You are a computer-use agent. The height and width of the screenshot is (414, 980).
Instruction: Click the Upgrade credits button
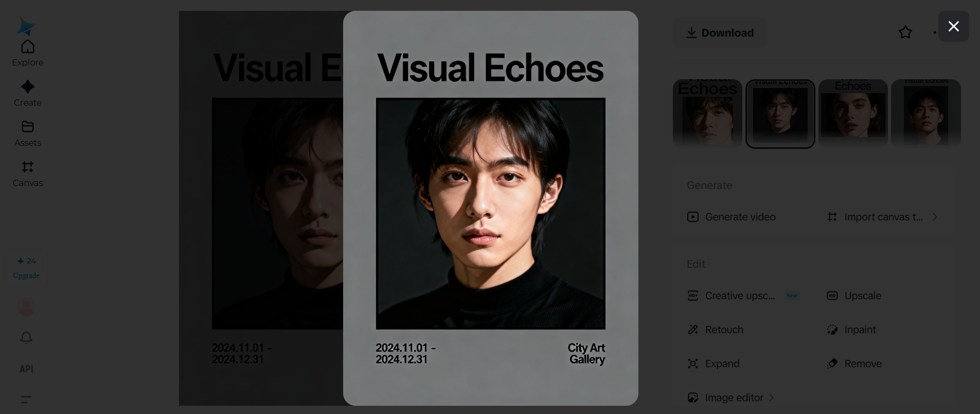[26, 268]
